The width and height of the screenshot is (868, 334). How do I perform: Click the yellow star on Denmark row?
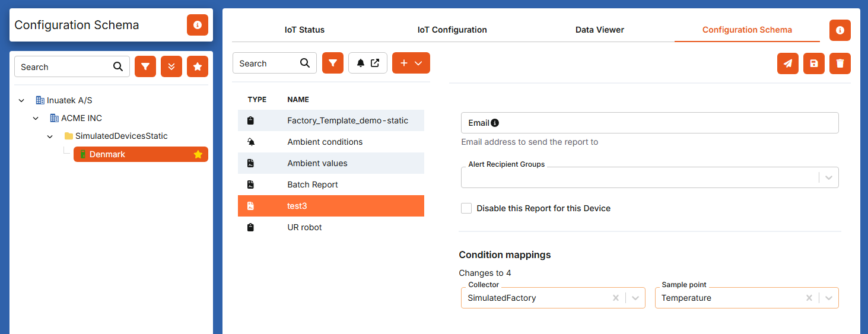[x=198, y=154]
